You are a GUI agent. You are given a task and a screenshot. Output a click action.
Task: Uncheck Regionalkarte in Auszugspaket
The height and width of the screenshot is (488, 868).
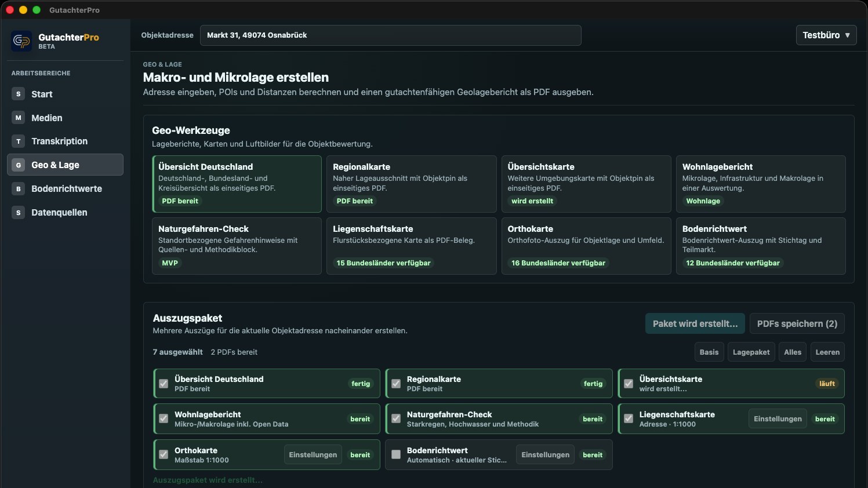click(396, 384)
